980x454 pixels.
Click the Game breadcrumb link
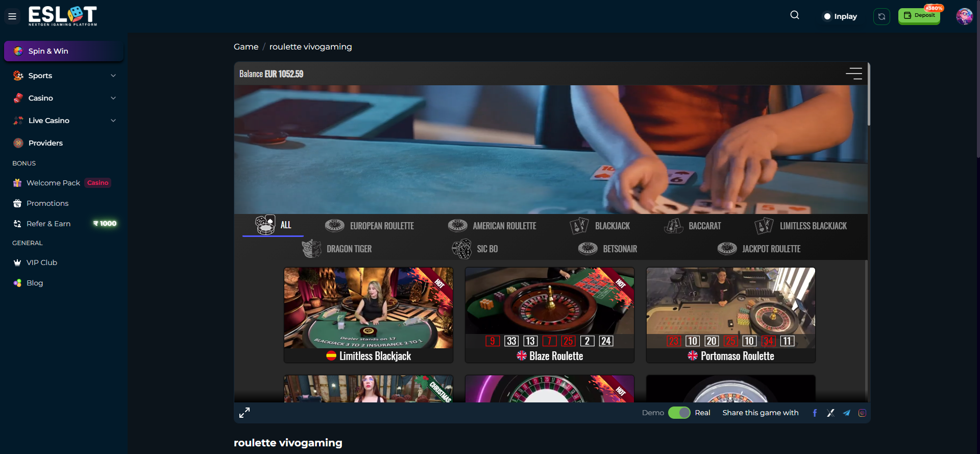point(246,46)
